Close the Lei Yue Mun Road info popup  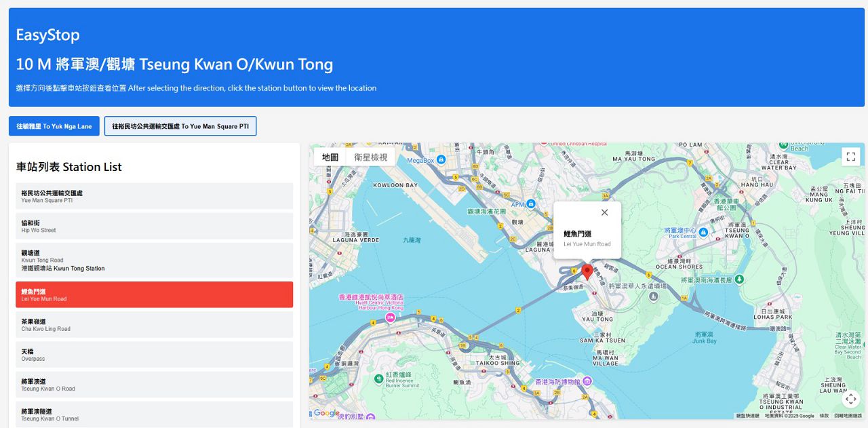click(x=604, y=212)
